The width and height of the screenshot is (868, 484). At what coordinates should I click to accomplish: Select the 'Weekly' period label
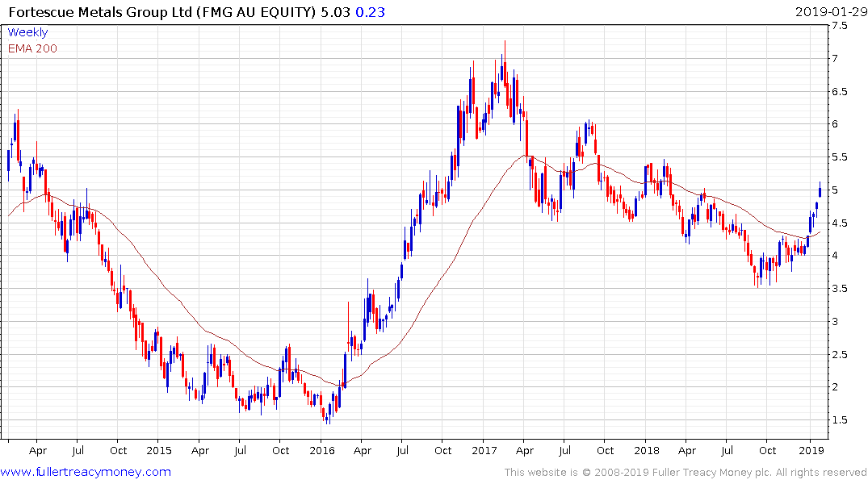tap(27, 32)
